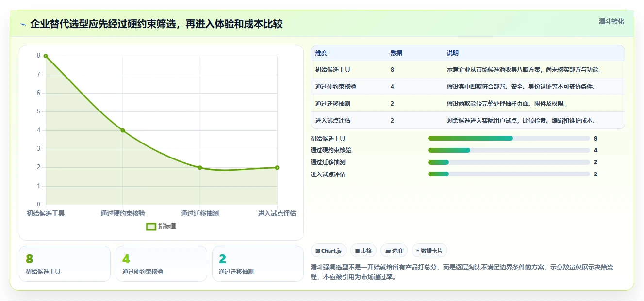Click 通过硬约束核验 label in the progress list
644x301 pixels.
point(331,150)
